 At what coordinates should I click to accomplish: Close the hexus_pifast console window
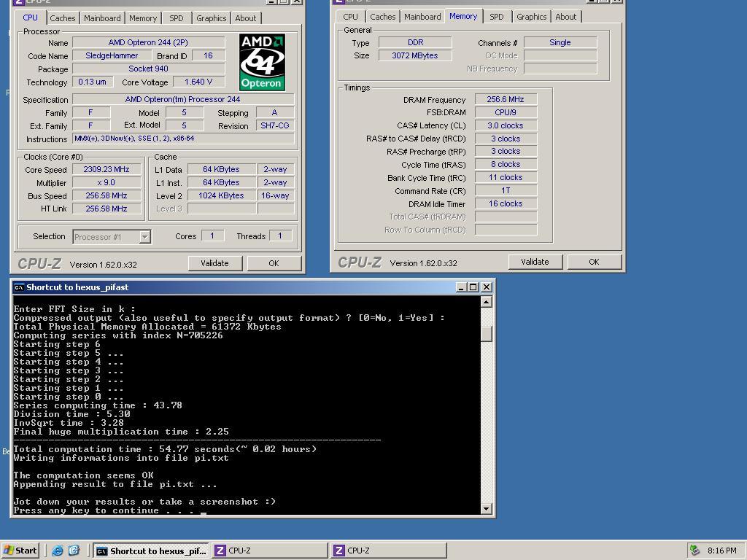point(487,287)
